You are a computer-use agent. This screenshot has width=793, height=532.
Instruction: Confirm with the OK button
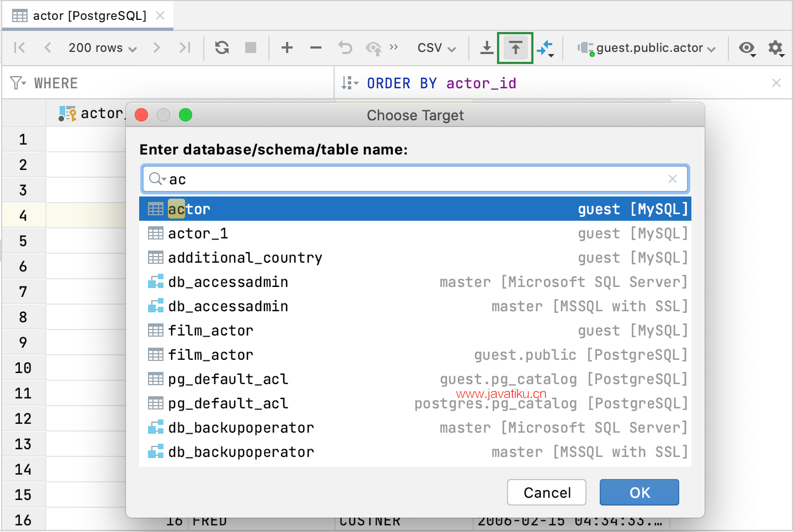pyautogui.click(x=639, y=492)
